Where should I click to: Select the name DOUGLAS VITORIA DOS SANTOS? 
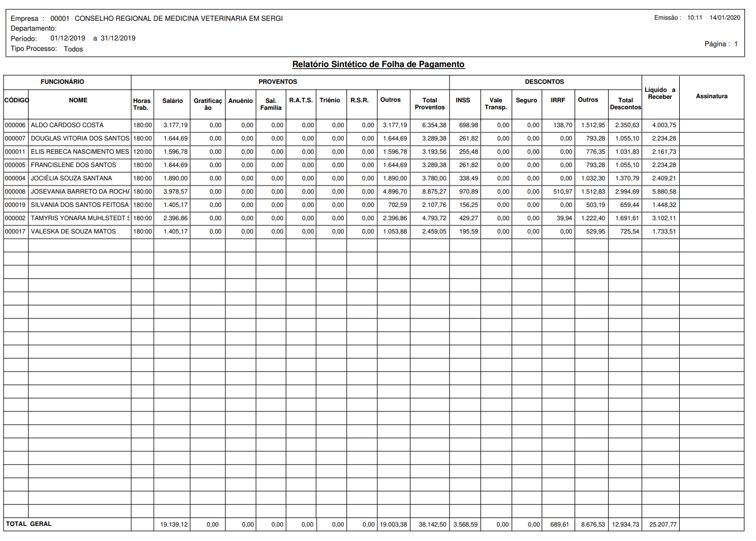click(80, 138)
